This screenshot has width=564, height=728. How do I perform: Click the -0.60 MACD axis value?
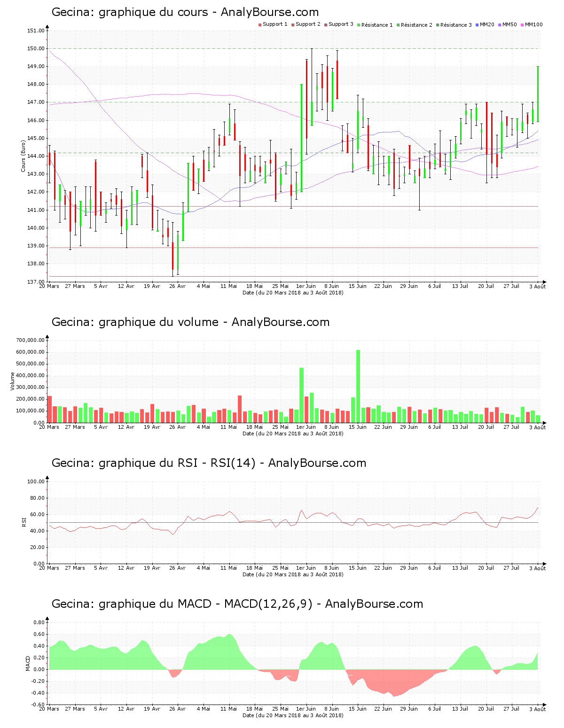click(x=38, y=705)
